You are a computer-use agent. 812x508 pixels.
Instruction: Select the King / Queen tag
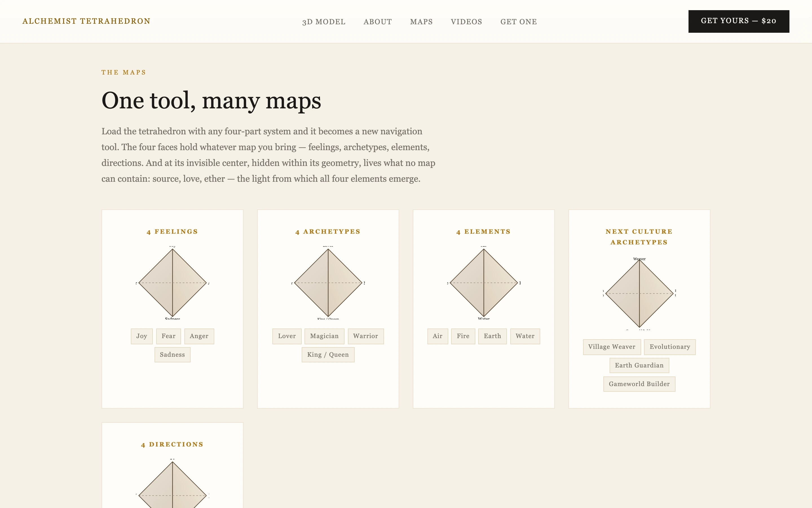pos(328,355)
